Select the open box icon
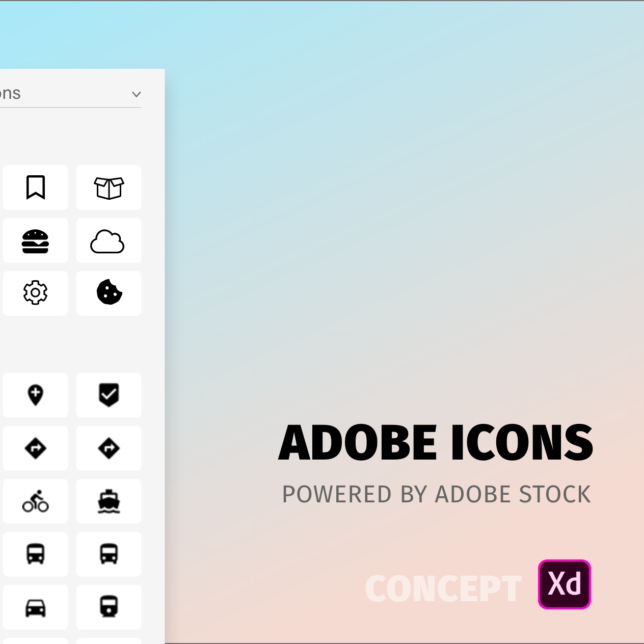 109,187
